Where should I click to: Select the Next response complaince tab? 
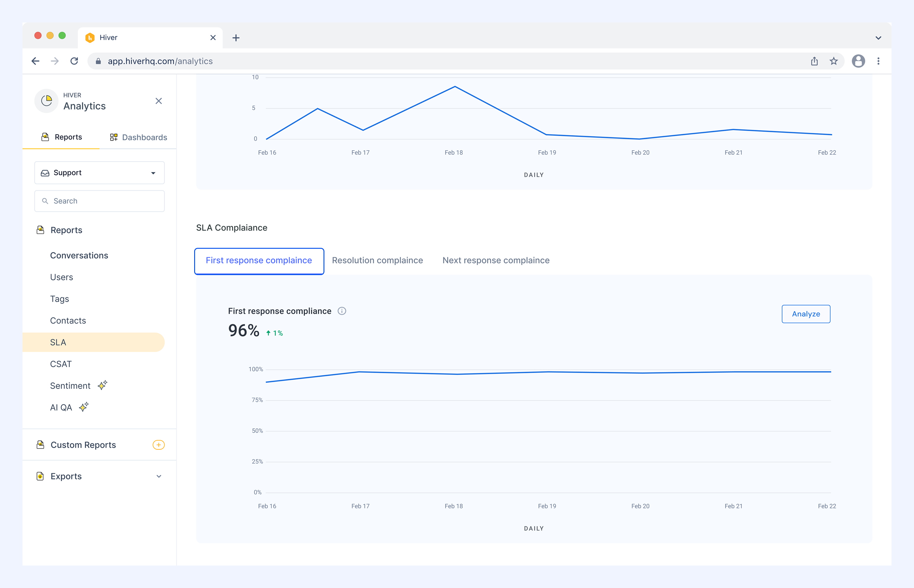(x=496, y=260)
